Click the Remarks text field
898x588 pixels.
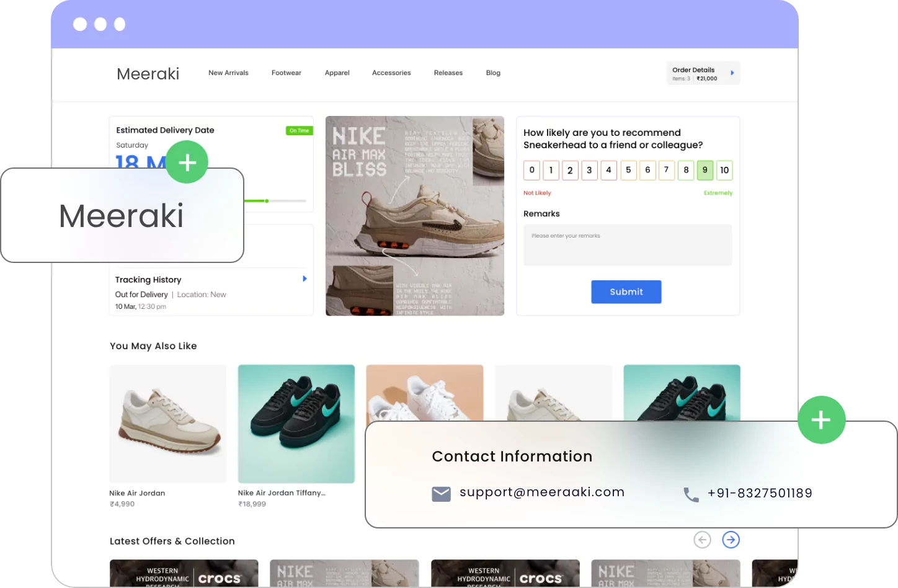[x=628, y=246]
